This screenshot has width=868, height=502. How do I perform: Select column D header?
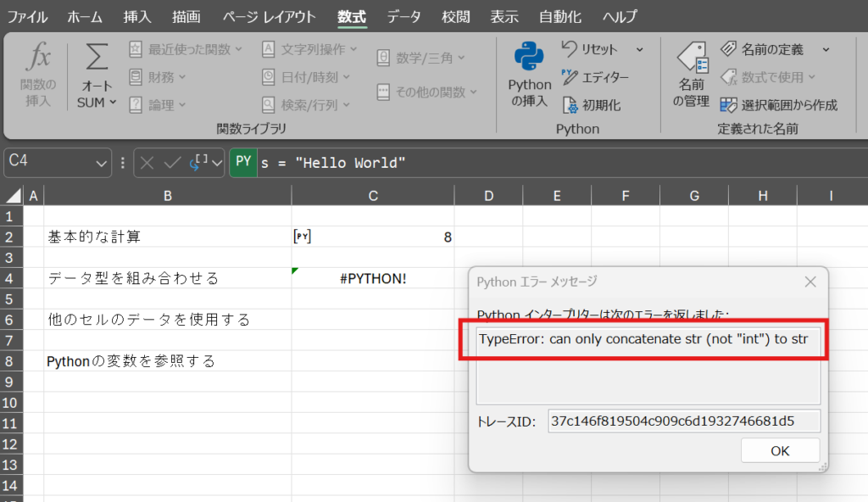click(x=488, y=197)
